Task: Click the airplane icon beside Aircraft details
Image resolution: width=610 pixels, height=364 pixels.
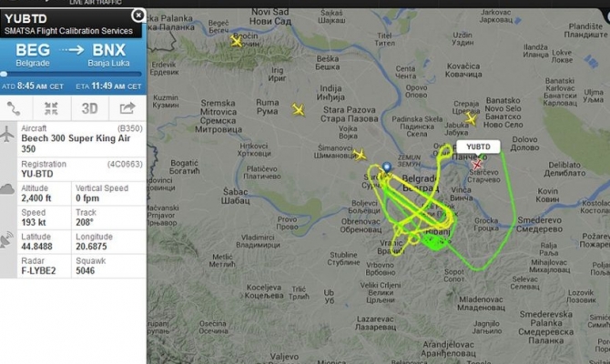Action: click(x=7, y=135)
